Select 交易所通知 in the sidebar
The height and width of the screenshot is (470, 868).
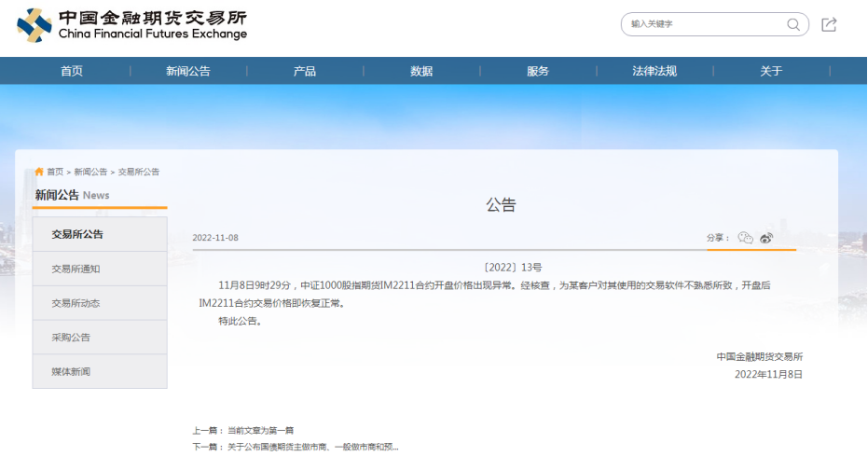100,270
